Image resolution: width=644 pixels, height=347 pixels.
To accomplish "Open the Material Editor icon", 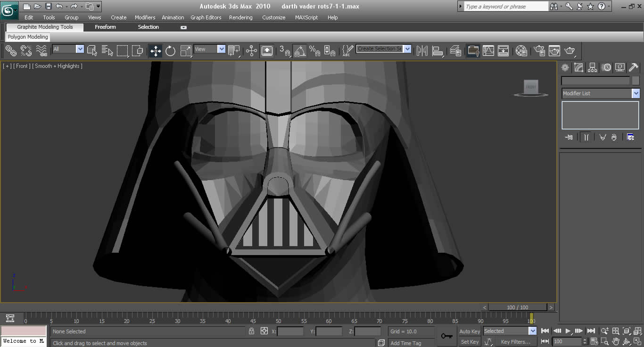I will pyautogui.click(x=521, y=50).
